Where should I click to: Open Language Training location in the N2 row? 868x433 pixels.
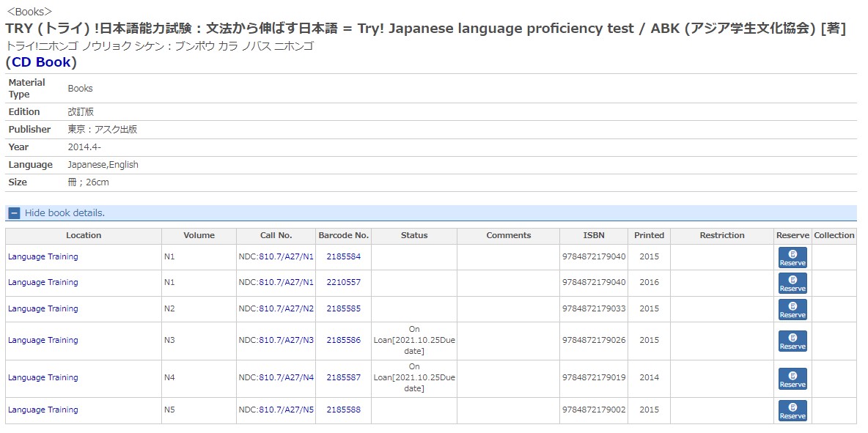(x=43, y=308)
